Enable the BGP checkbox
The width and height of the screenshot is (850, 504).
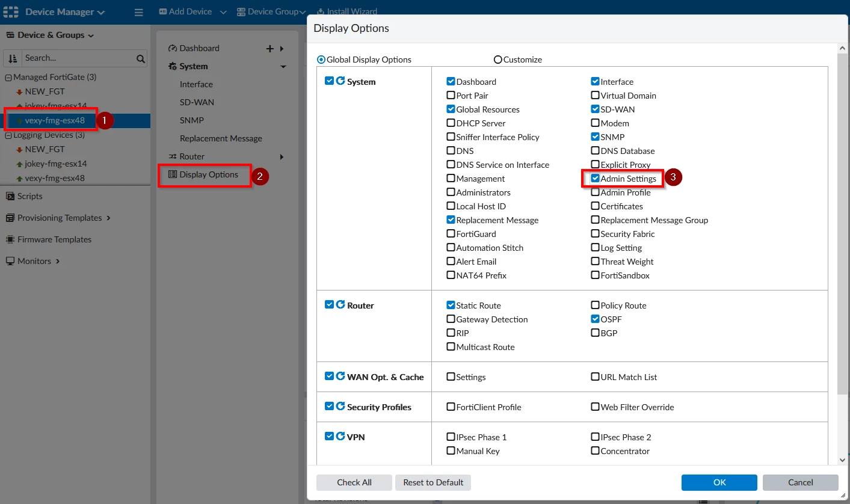595,333
